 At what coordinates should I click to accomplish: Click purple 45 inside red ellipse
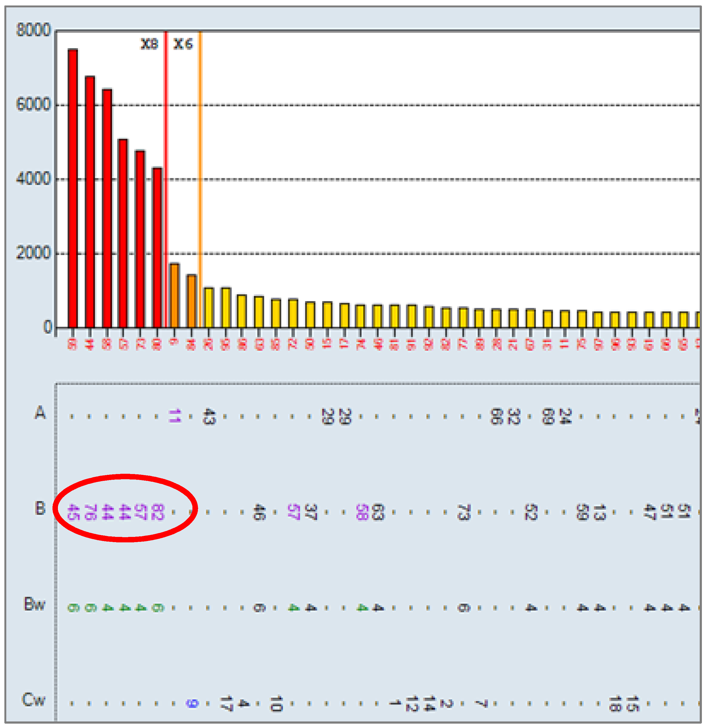(x=73, y=512)
